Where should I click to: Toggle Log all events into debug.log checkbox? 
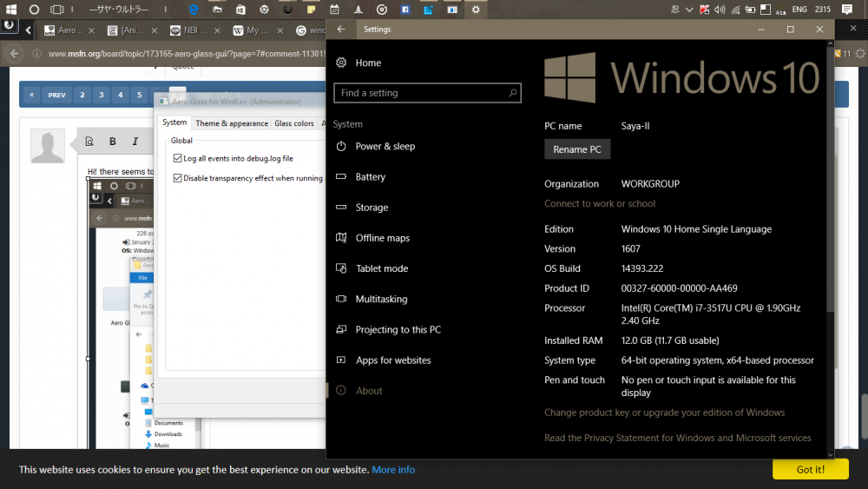pos(177,158)
